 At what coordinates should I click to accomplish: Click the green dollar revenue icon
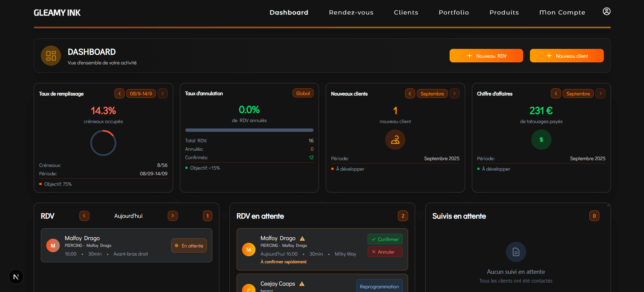point(541,140)
